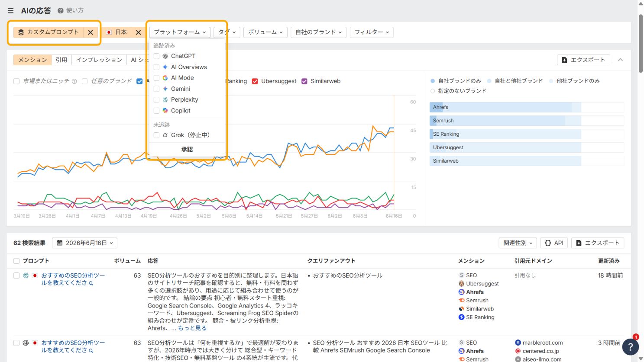Click the SE Ranking logo icon in mentions
This screenshot has height=362, width=644.
click(462, 317)
